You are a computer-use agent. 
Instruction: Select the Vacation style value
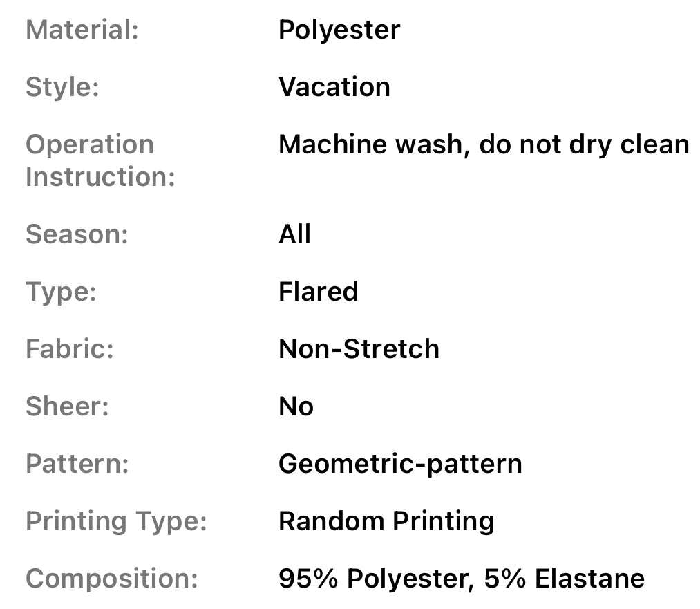[334, 87]
